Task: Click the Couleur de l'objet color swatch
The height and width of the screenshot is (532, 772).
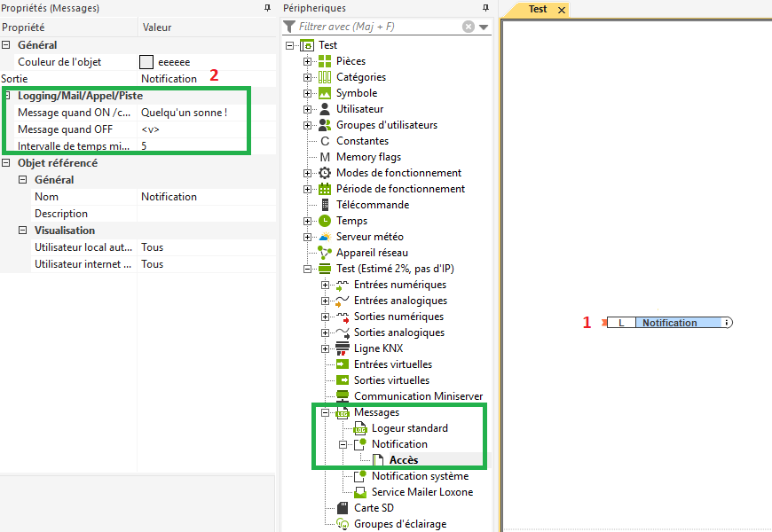Action: pos(147,62)
